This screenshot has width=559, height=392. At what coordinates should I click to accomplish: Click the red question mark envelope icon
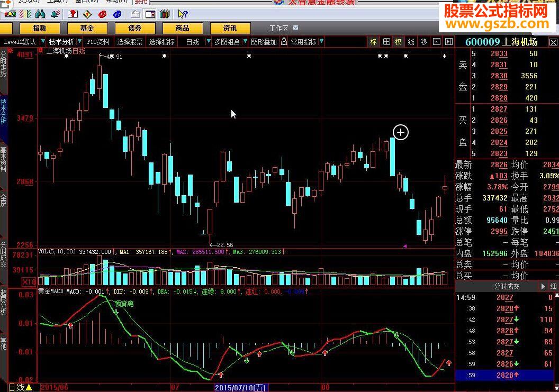73,14
